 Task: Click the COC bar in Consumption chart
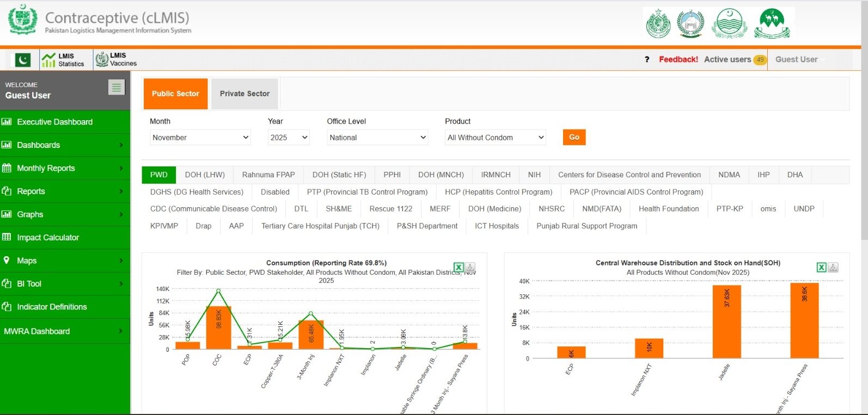pos(218,328)
